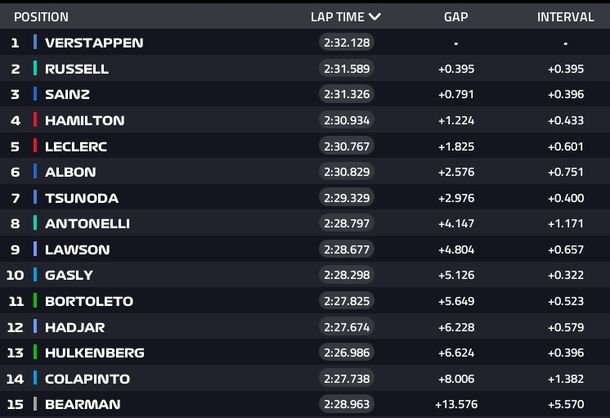The image size is (610, 418).
Task: Click Tsunoda's 2:29.329 lap time badge
Action: pos(345,198)
